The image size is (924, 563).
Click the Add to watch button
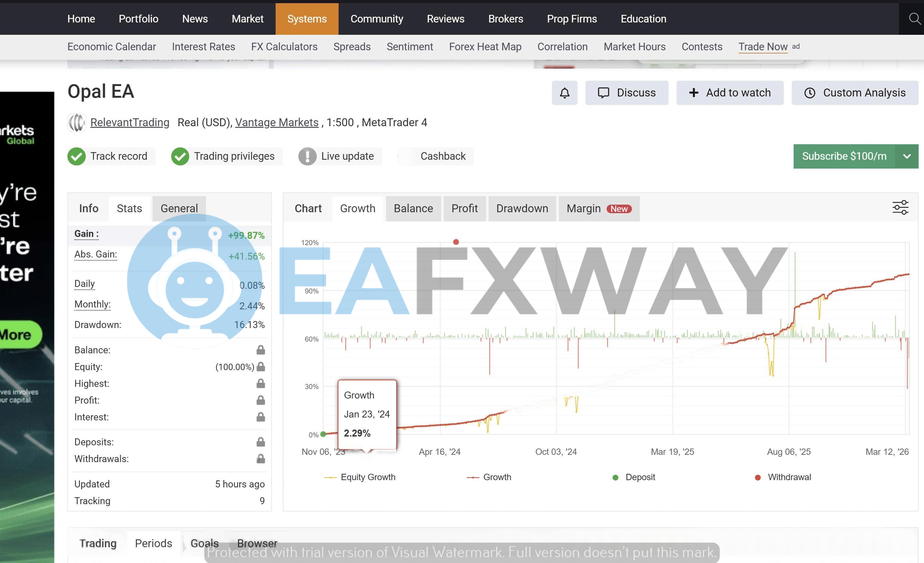coord(730,93)
